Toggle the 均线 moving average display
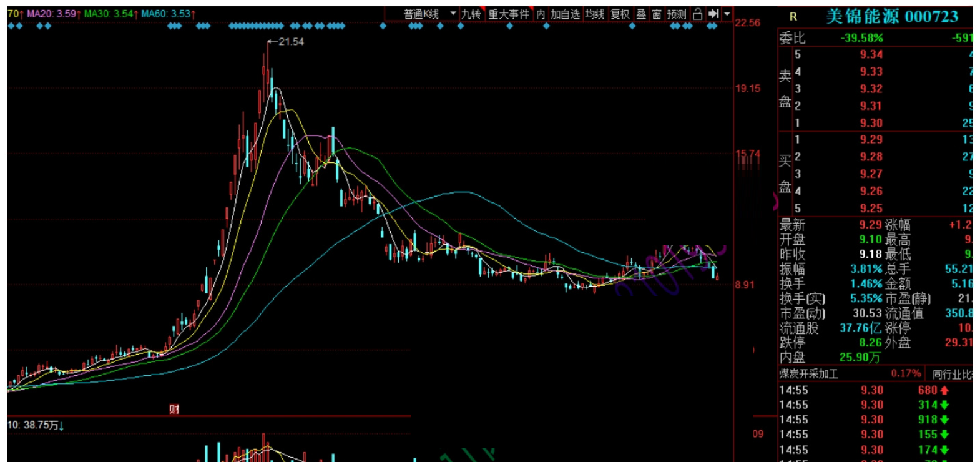The width and height of the screenshot is (980, 462). [x=594, y=14]
